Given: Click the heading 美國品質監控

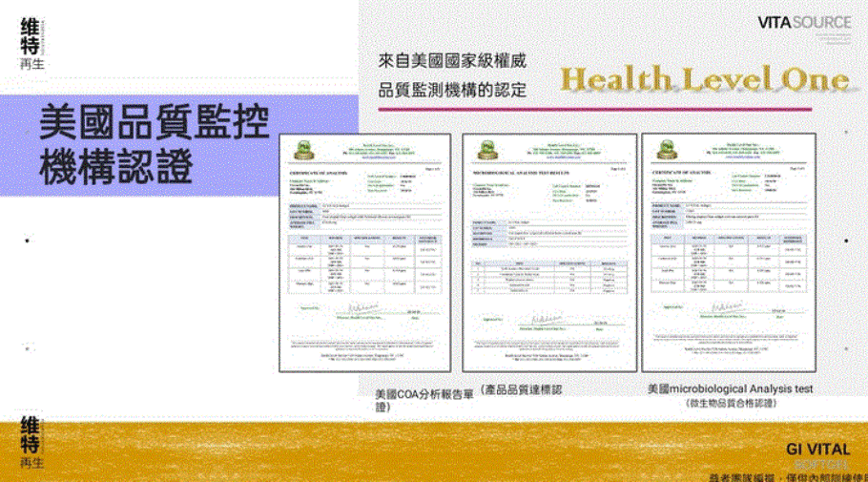Looking at the screenshot, I should 155,121.
